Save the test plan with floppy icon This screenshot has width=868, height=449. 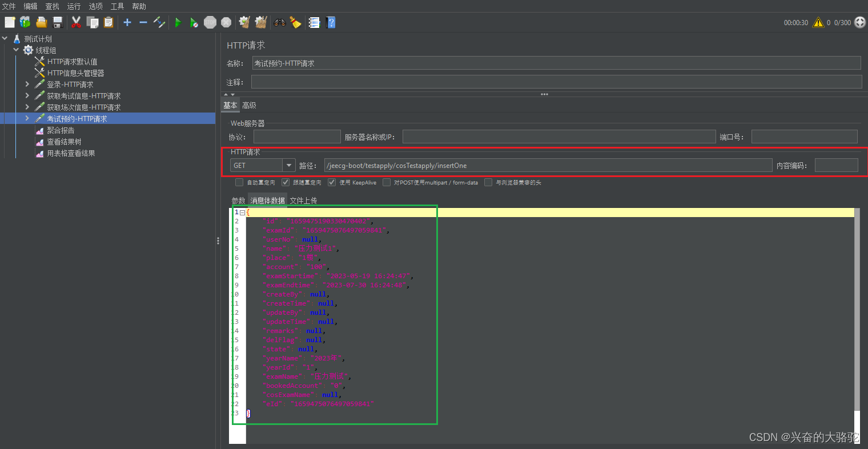pyautogui.click(x=58, y=22)
